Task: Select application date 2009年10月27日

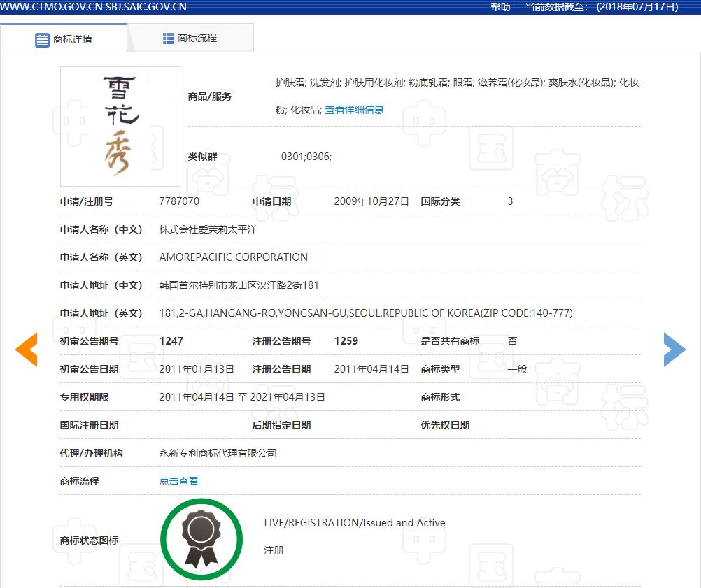Action: click(x=371, y=201)
